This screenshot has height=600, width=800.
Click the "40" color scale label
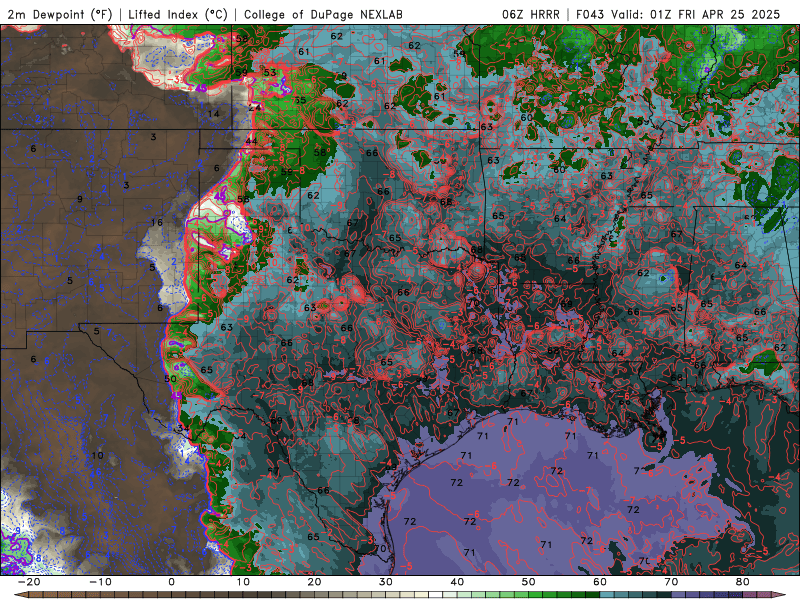pos(457,582)
